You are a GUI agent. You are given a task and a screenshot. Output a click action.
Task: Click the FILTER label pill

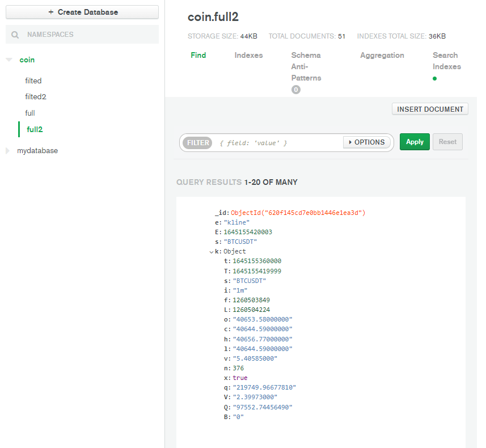(x=197, y=142)
